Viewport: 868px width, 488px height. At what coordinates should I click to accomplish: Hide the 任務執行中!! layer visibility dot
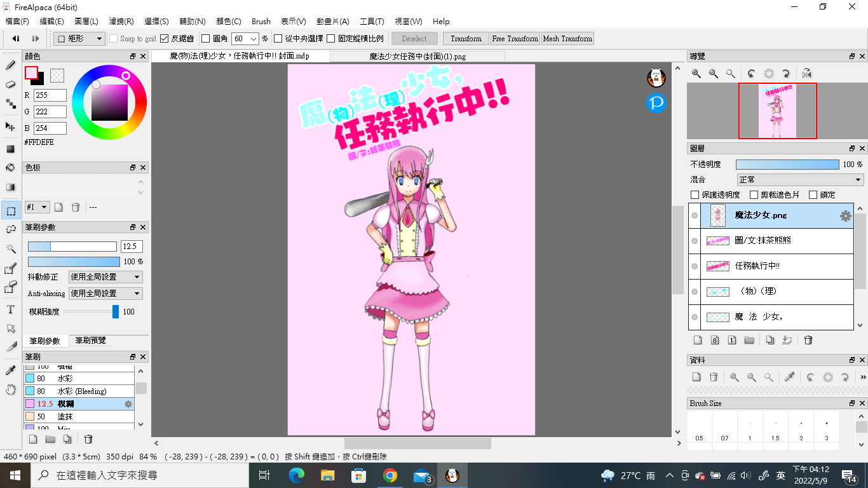point(695,266)
